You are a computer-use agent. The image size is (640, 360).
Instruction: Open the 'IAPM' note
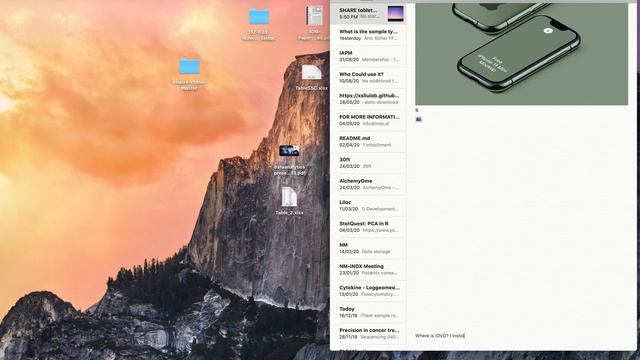click(x=368, y=56)
